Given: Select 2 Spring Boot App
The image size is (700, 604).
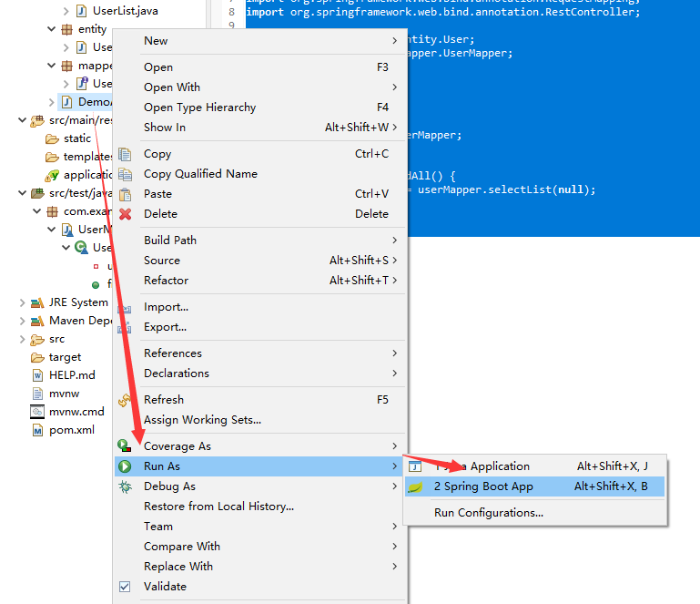Looking at the screenshot, I should (535, 486).
